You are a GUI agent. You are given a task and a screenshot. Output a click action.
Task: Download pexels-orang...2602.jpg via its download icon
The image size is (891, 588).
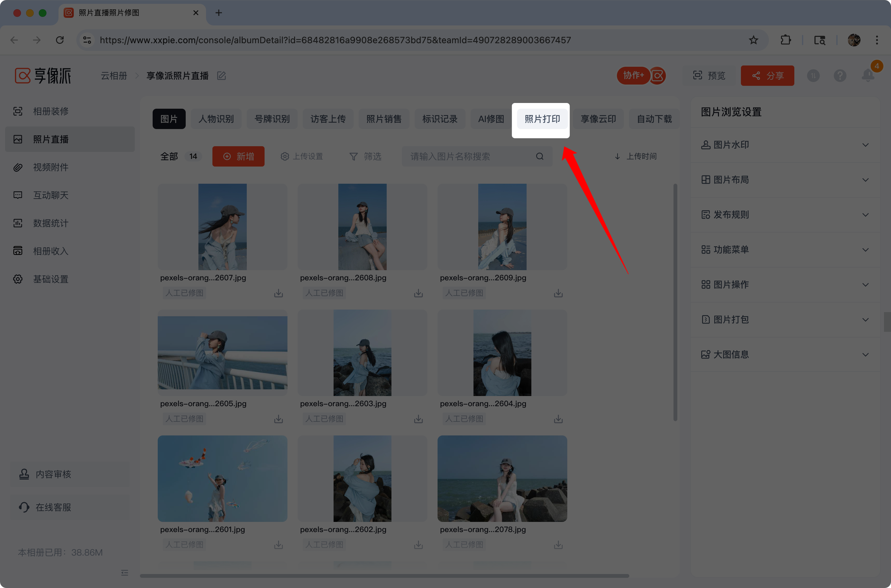(418, 545)
